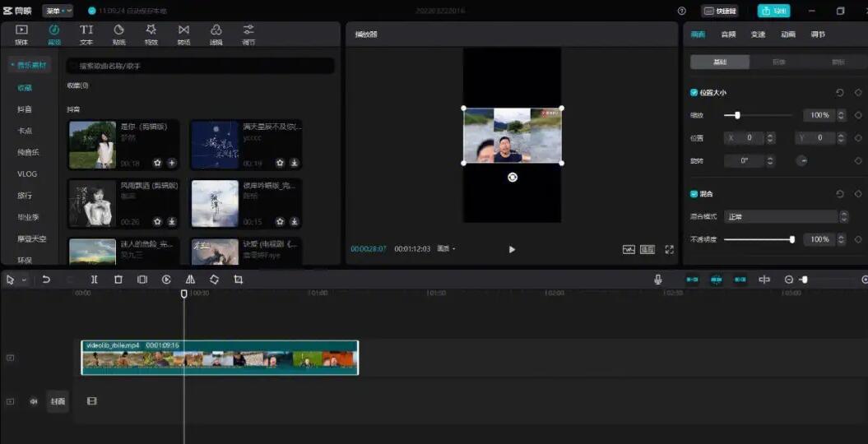Image resolution: width=868 pixels, height=444 pixels.
Task: Click the Split clip tool in timeline toolbar
Action: 95,280
